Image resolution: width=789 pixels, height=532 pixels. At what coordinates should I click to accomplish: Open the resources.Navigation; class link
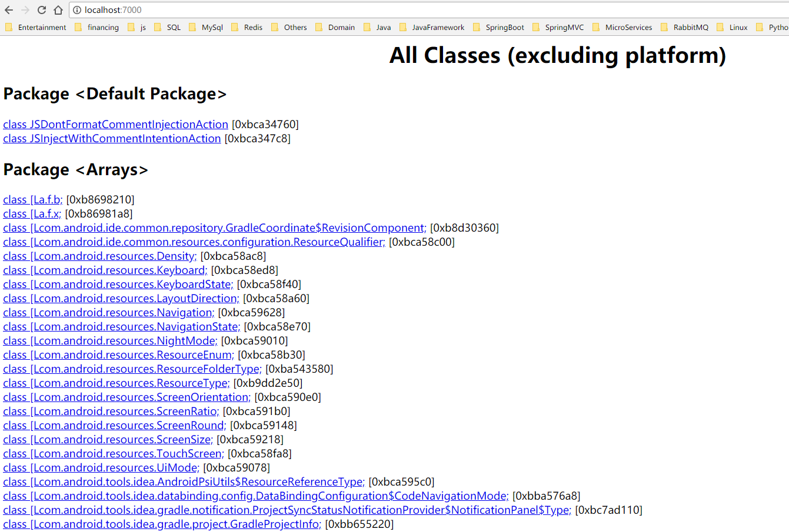click(109, 313)
